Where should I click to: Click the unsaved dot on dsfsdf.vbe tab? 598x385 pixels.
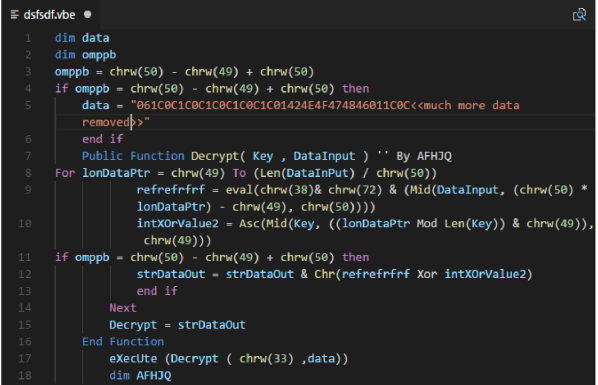tap(88, 14)
